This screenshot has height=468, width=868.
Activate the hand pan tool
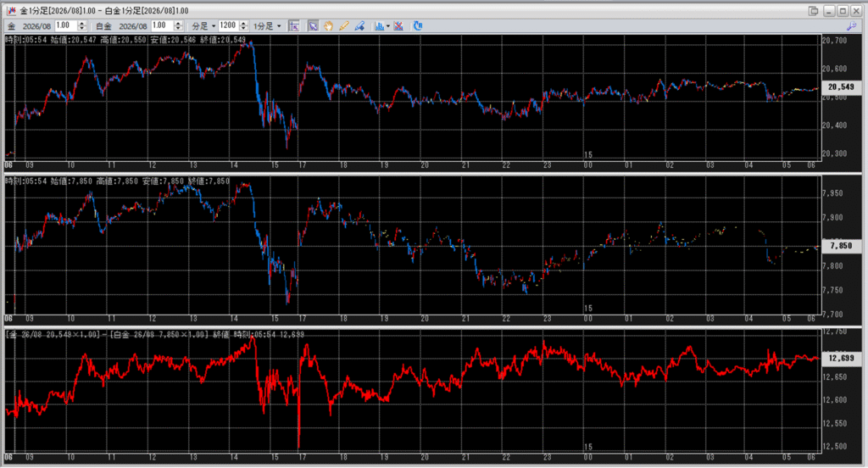click(328, 25)
